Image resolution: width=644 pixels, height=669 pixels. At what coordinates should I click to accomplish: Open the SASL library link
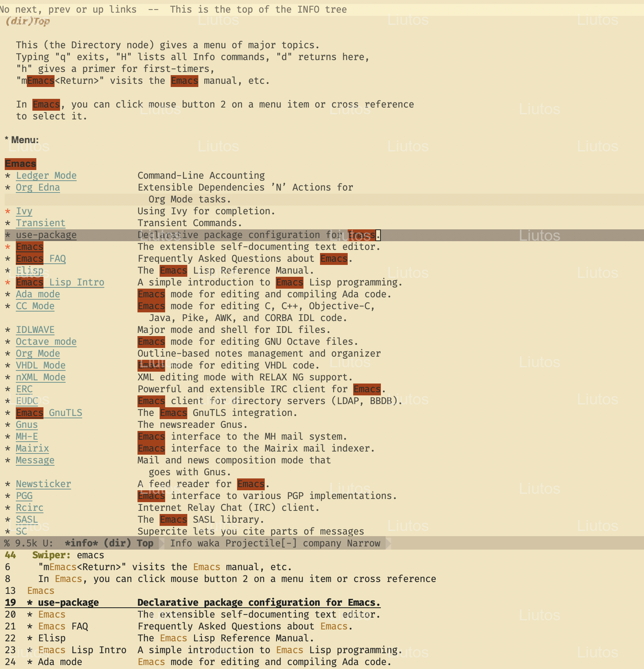click(x=27, y=520)
